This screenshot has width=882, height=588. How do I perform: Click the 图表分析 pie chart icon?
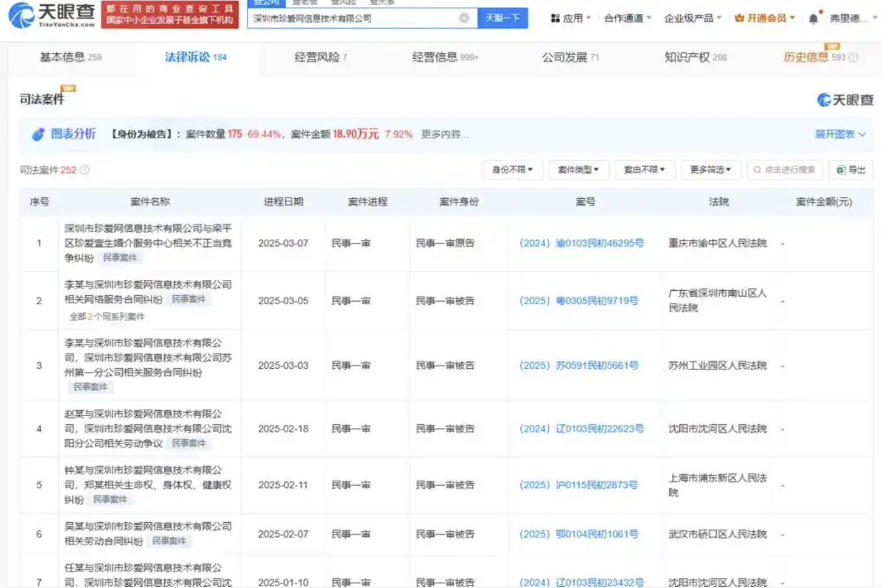[38, 134]
